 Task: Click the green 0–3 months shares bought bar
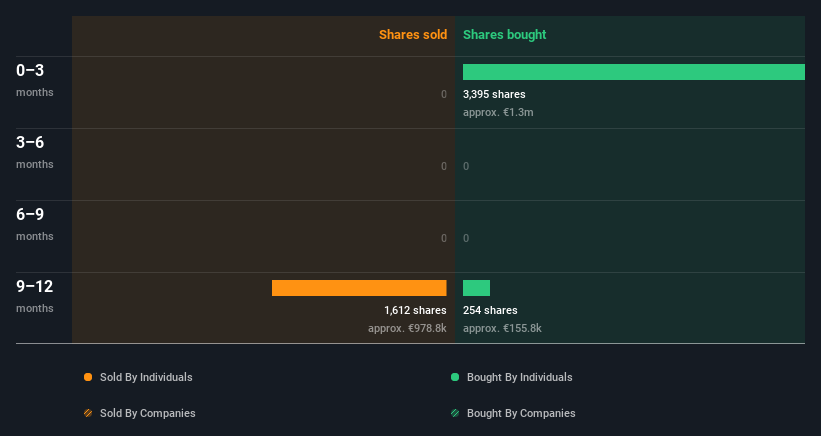tap(634, 72)
